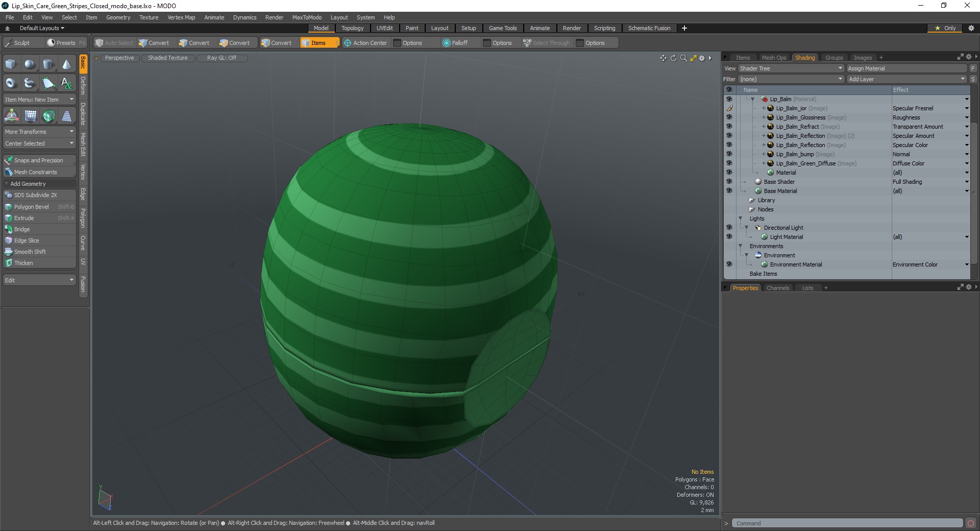Open layout settings gear at top right

pos(971,28)
